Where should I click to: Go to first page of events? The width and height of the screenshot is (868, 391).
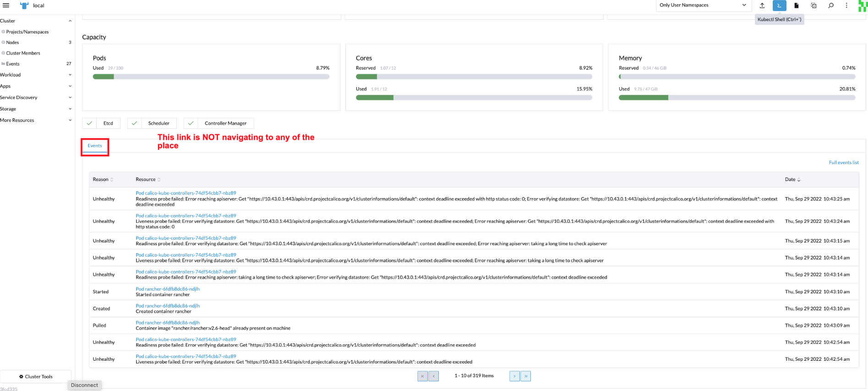pos(422,376)
